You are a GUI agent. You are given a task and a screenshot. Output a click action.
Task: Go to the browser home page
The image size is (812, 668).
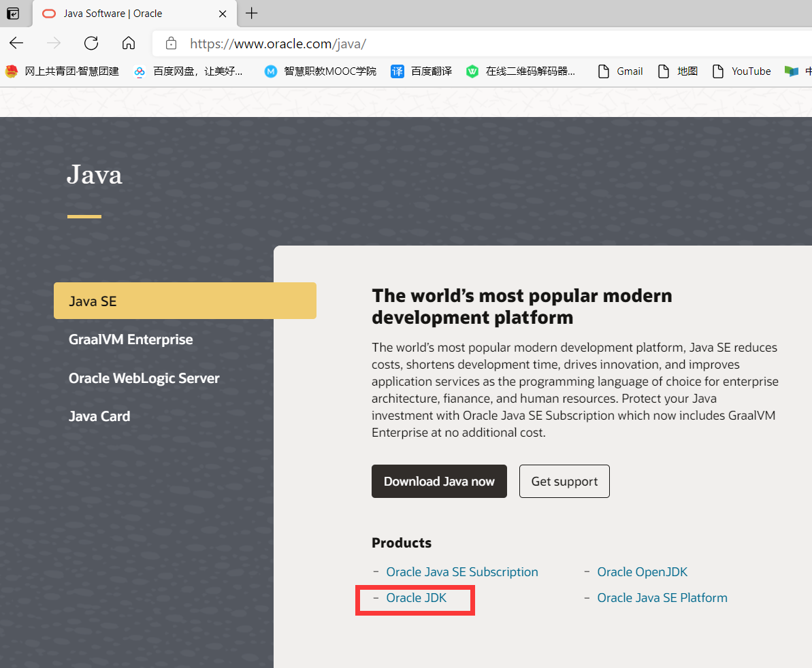tap(129, 43)
